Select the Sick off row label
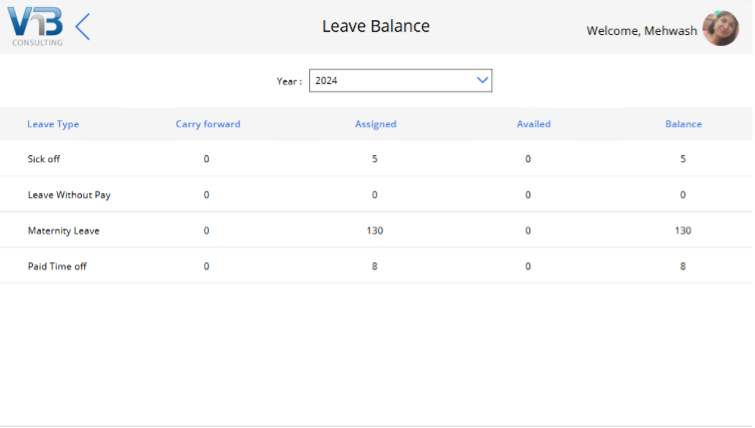Image resolution: width=755 pixels, height=428 pixels. [44, 159]
